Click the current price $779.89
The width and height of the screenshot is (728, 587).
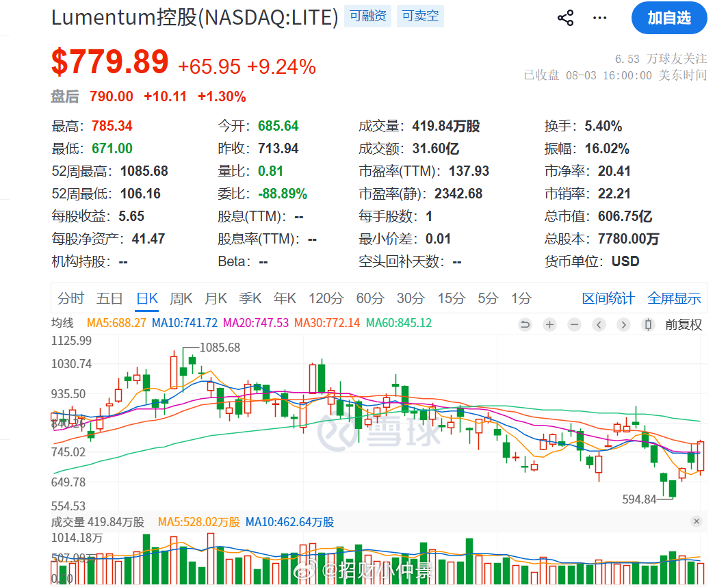pyautogui.click(x=109, y=62)
